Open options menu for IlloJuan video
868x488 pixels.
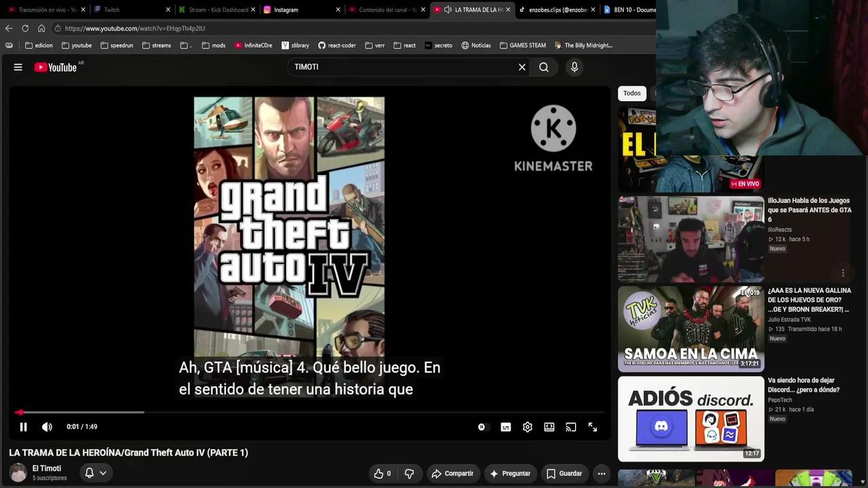[843, 273]
